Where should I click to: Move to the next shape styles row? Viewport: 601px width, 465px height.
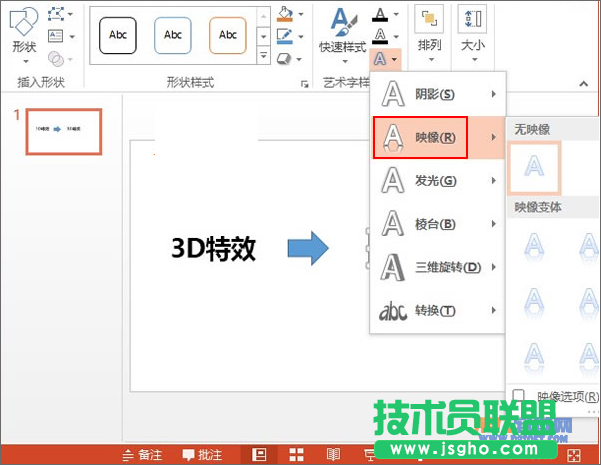click(x=263, y=37)
